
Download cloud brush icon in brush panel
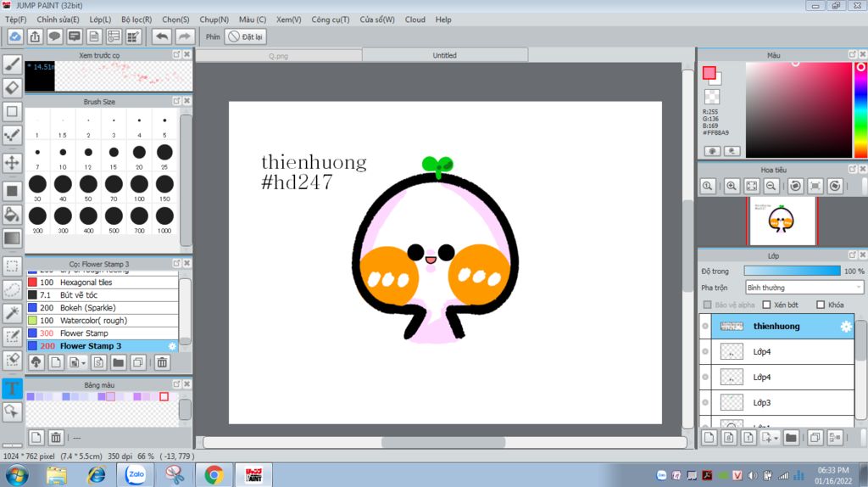36,363
